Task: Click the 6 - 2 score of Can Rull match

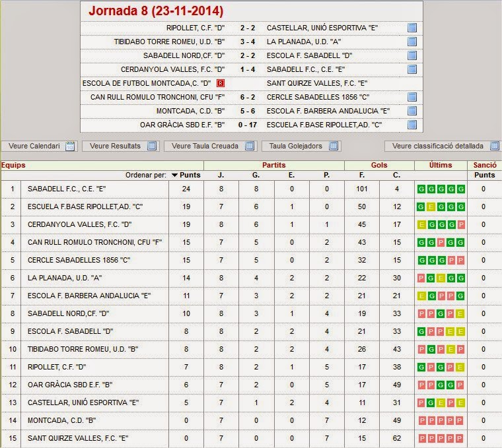Action: (x=248, y=97)
